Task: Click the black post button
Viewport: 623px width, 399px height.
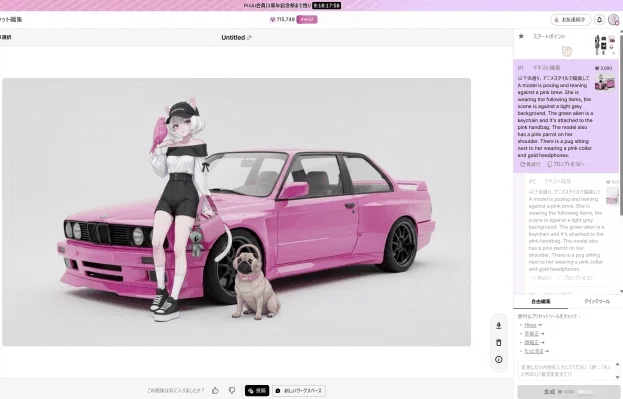Action: (257, 391)
